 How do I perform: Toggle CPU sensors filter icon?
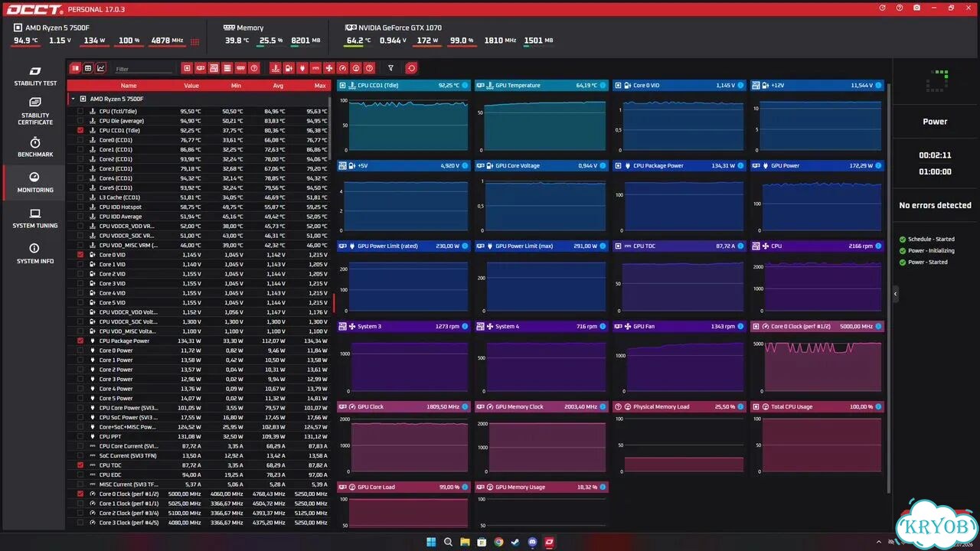(x=187, y=68)
